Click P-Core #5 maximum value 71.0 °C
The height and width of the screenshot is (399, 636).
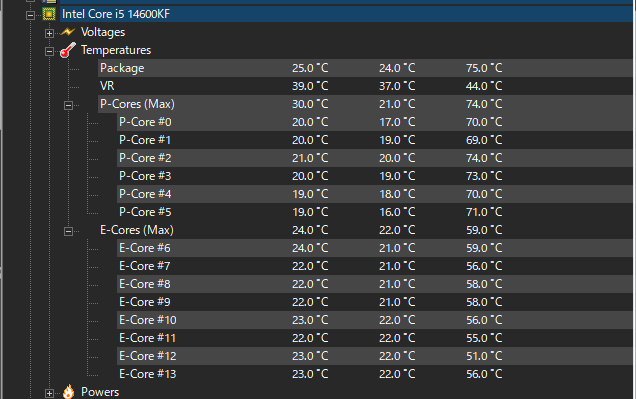484,212
